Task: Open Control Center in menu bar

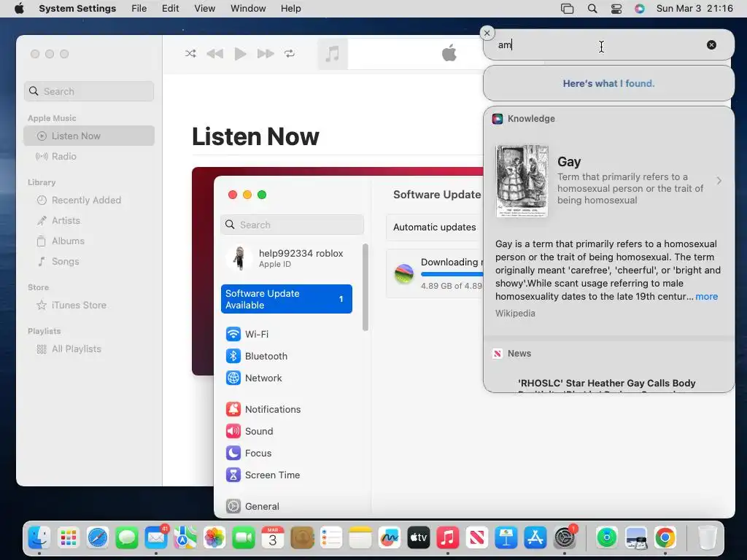Action: [x=616, y=9]
